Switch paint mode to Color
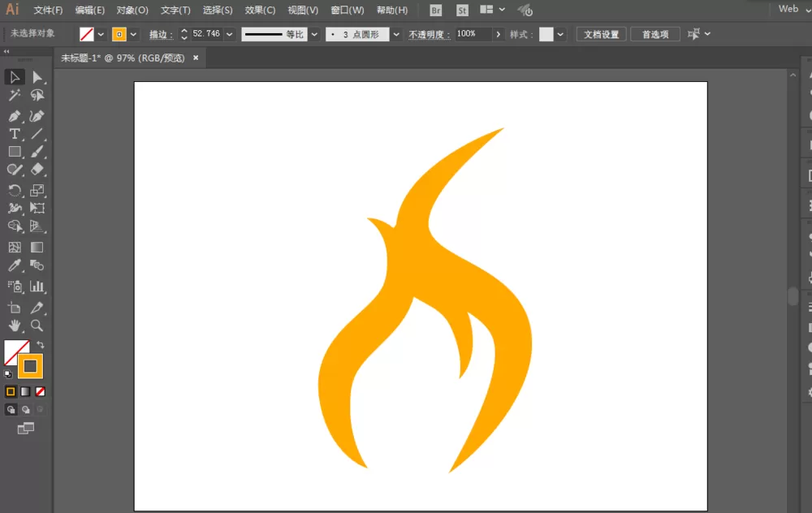The height and width of the screenshot is (513, 812). click(11, 392)
